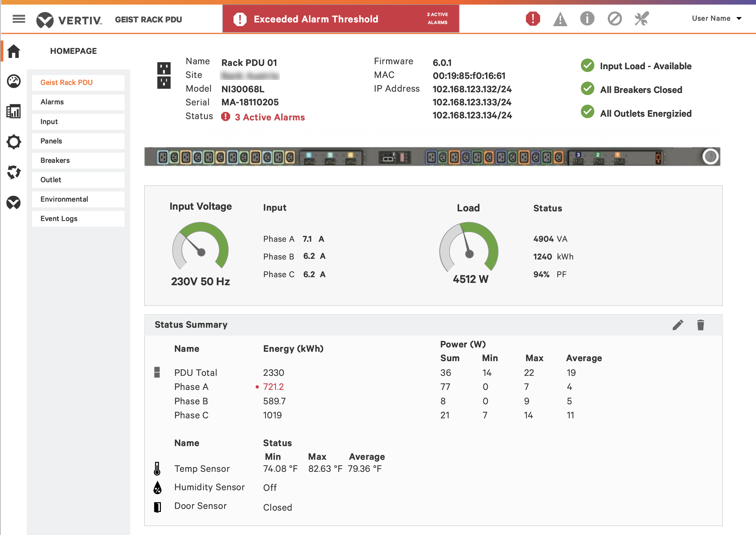Click the Load gauge
This screenshot has width=756, height=535.
[x=469, y=247]
